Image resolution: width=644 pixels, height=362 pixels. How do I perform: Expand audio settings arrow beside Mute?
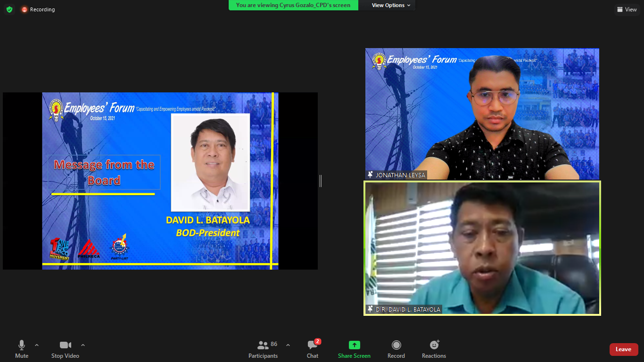point(37,345)
